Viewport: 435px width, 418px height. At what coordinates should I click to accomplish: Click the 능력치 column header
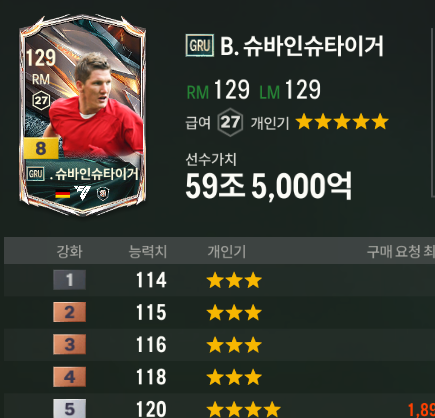point(148,251)
